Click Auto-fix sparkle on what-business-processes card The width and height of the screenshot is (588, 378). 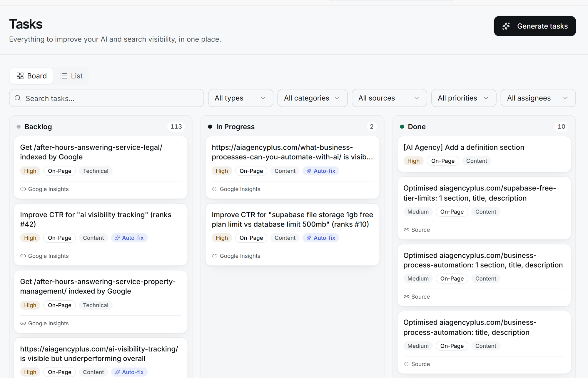[x=309, y=171]
